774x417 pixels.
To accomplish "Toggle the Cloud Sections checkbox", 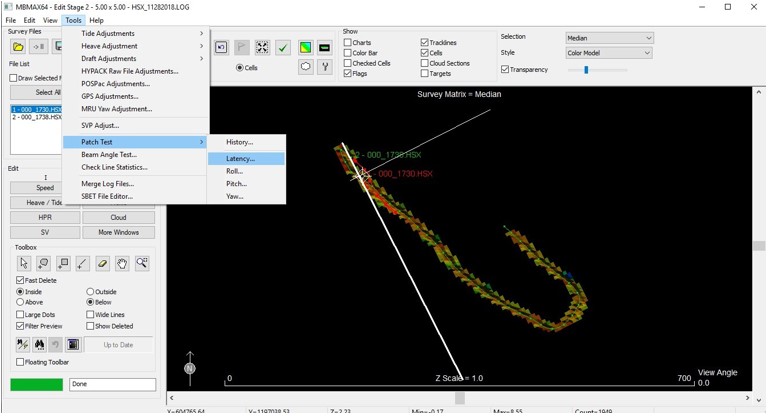I will (x=425, y=63).
